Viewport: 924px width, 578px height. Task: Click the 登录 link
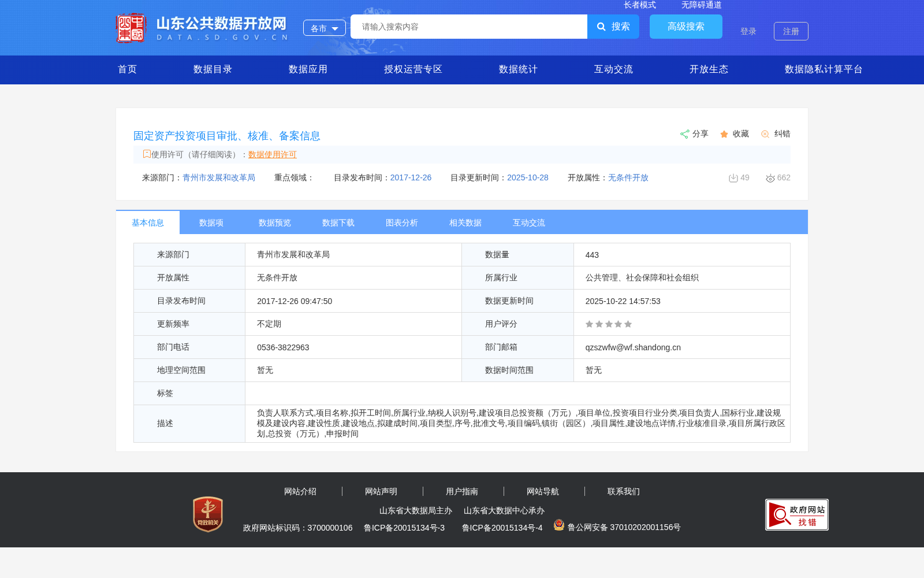pos(748,31)
